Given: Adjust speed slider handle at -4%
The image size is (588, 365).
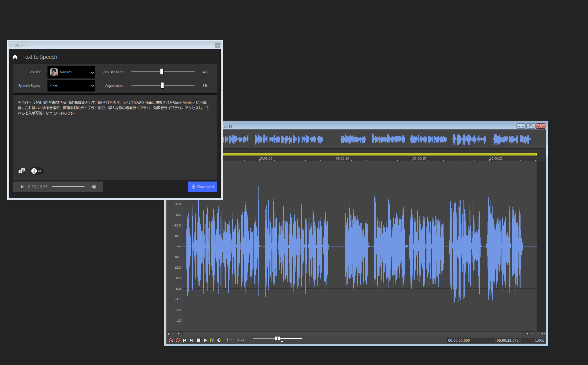Looking at the screenshot, I should pyautogui.click(x=162, y=72).
